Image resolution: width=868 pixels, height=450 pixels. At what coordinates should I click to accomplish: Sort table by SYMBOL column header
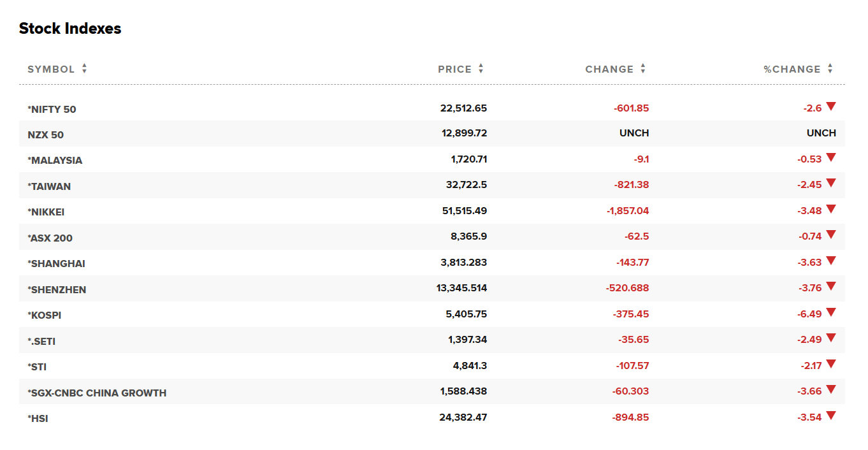point(51,69)
